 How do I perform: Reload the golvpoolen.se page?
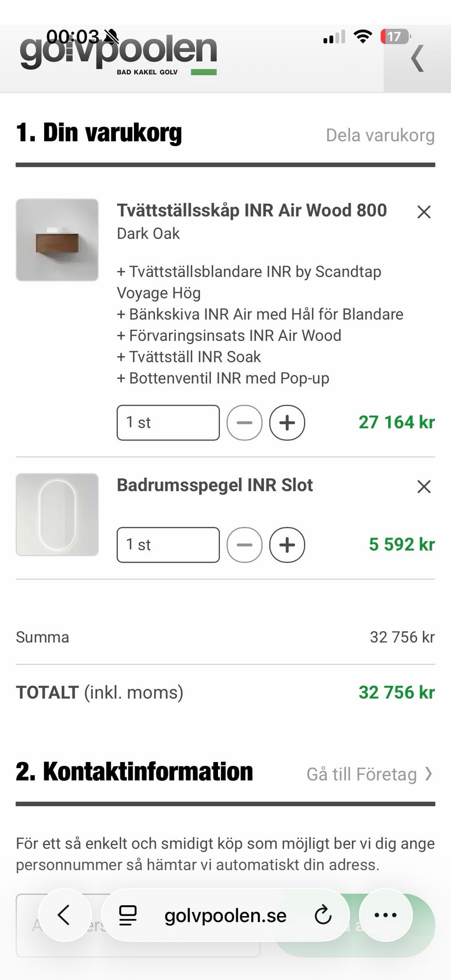pos(323,915)
